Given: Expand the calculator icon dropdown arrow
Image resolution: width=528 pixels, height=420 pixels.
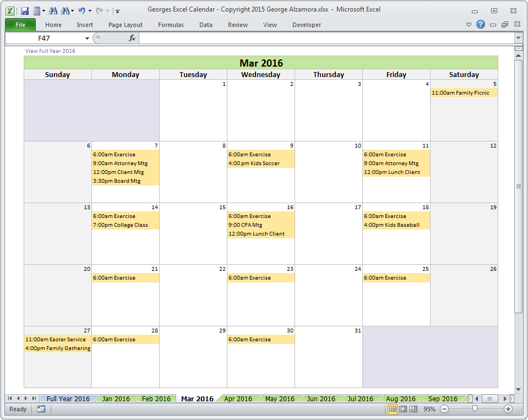Looking at the screenshot, I should click(44, 11).
